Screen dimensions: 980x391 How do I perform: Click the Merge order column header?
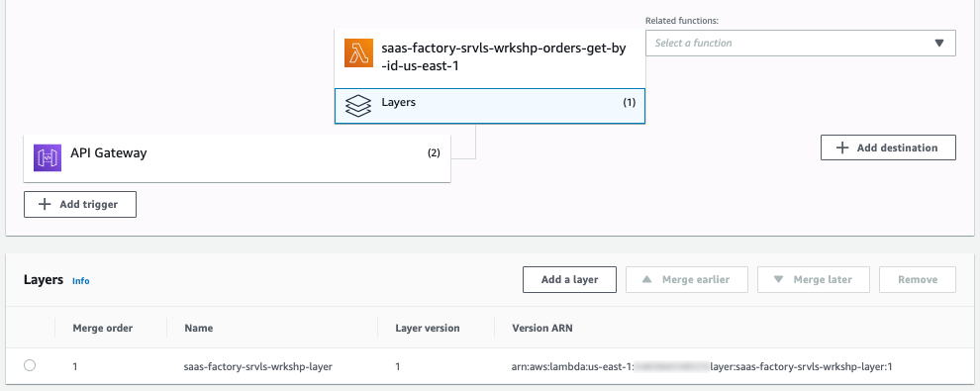coord(103,328)
